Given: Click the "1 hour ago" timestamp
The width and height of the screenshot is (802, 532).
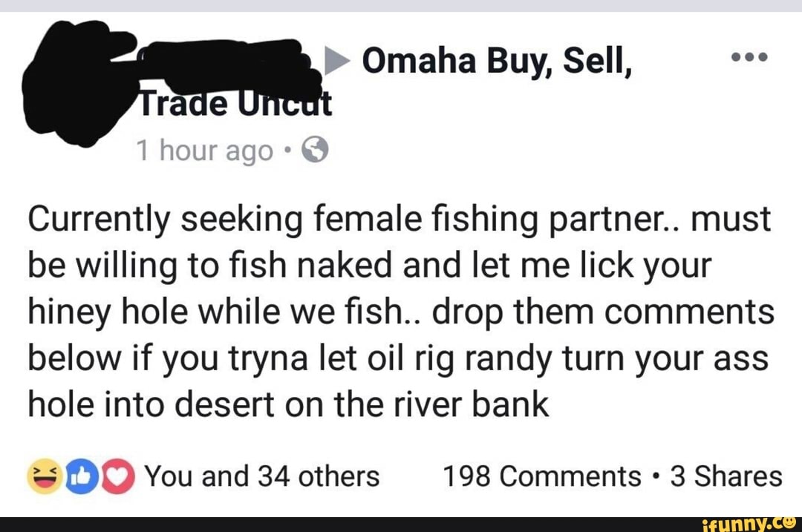Looking at the screenshot, I should (x=205, y=151).
